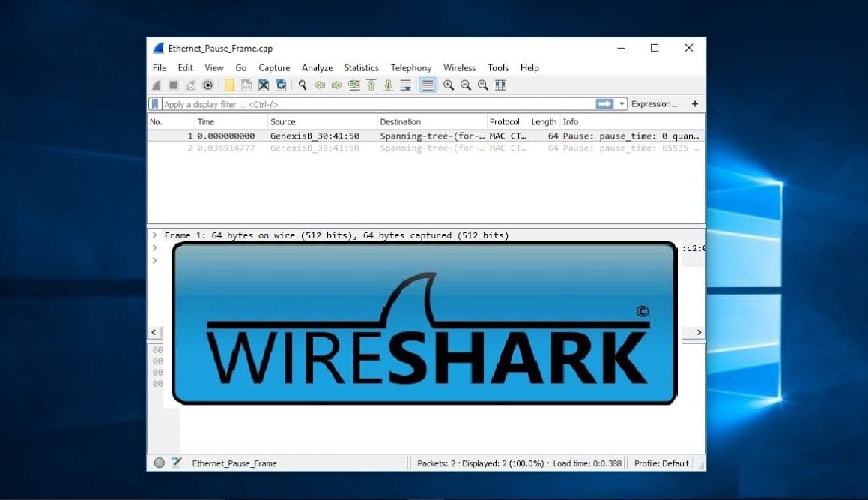Sort by the No. column header
Image resolution: width=868 pixels, height=500 pixels.
171,121
